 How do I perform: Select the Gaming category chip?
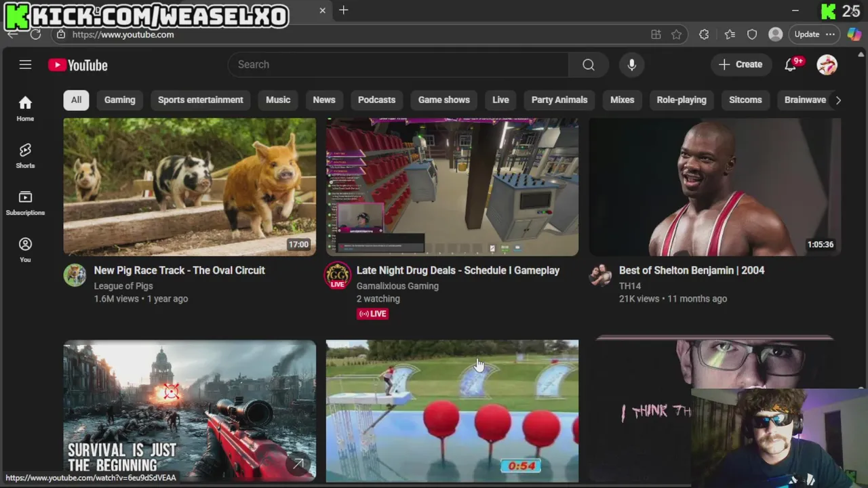tap(120, 100)
